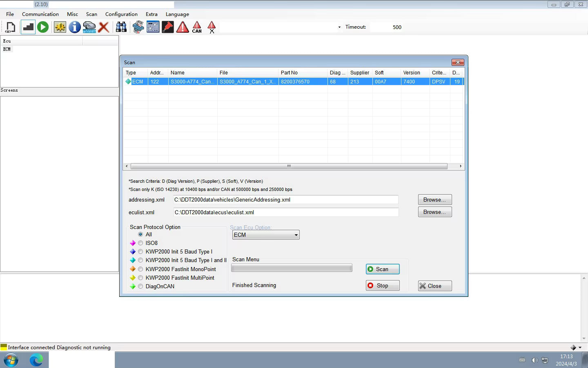The image size is (588, 368).
Task: Click the Scan button to start scanning
Action: pyautogui.click(x=383, y=269)
